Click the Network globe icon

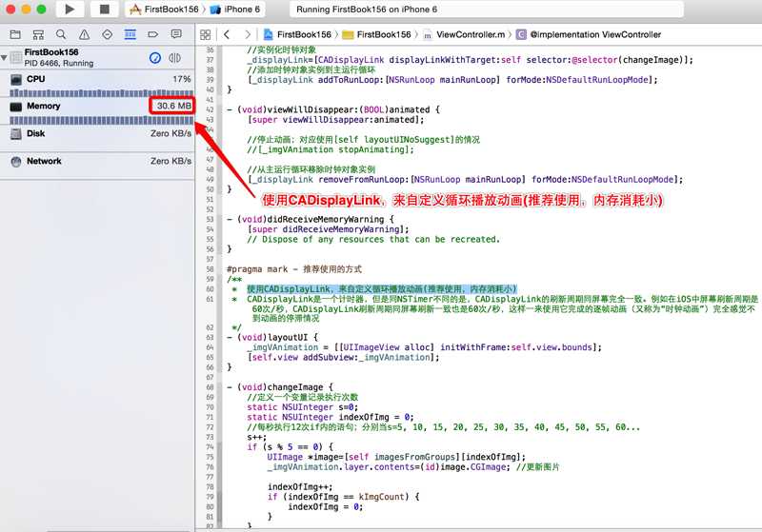16,162
